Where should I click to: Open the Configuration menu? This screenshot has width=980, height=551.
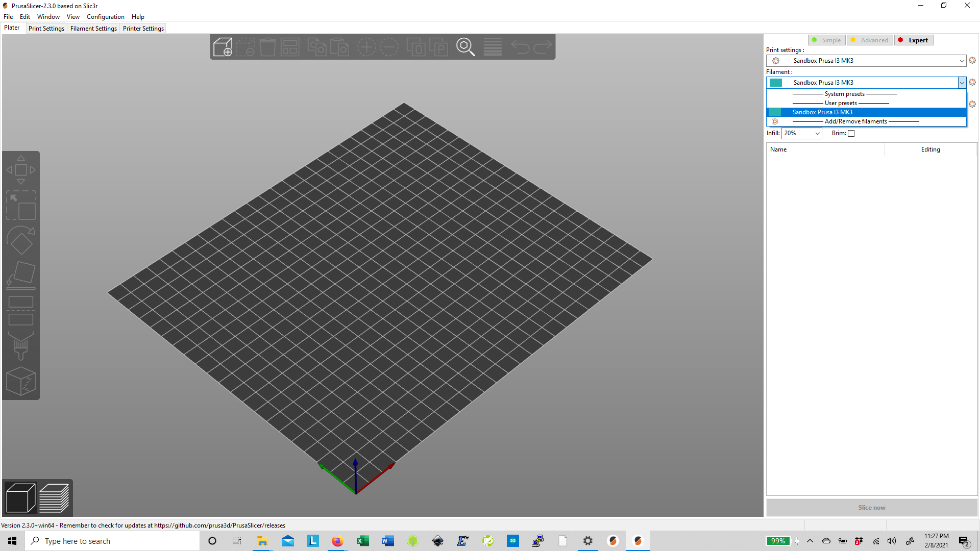[x=106, y=17]
